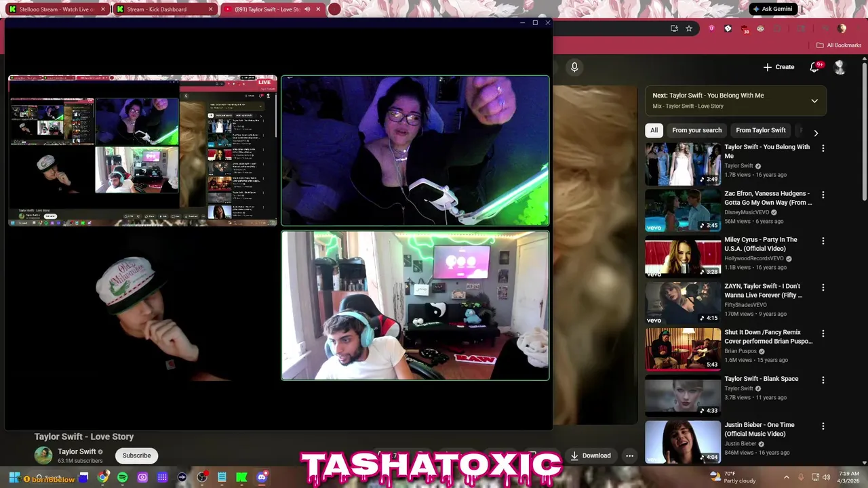This screenshot has height=488, width=868.
Task: Select the From your search chip
Action: click(696, 130)
